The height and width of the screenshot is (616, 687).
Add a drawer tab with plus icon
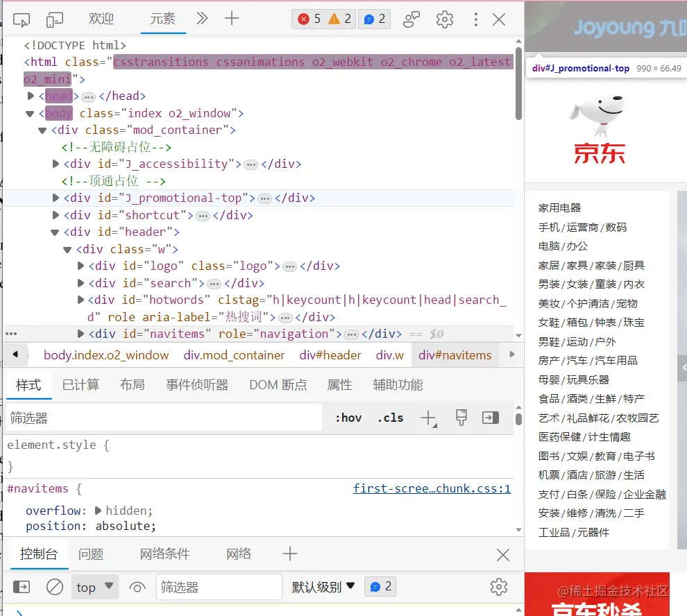(x=289, y=554)
